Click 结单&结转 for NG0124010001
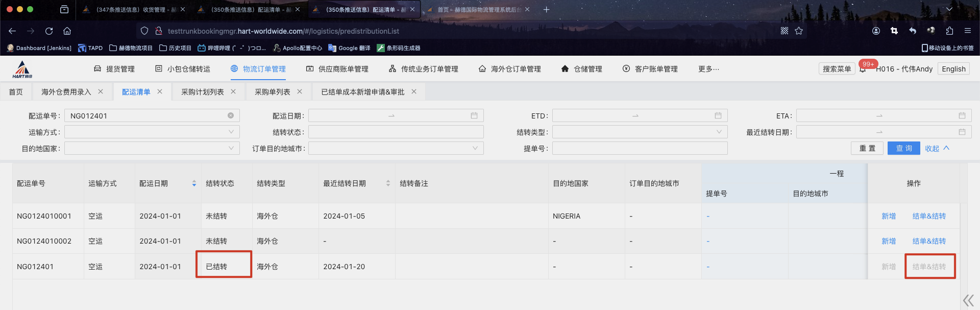The width and height of the screenshot is (980, 310). 929,216
